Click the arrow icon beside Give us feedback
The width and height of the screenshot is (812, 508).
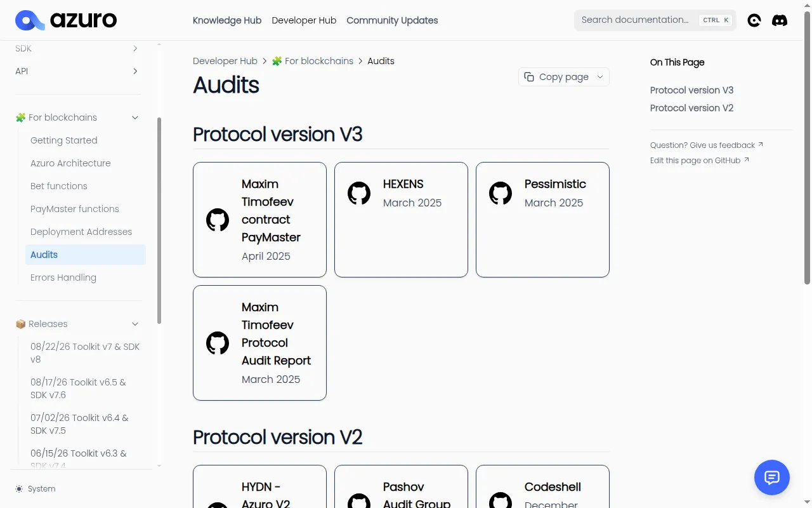[x=761, y=145]
